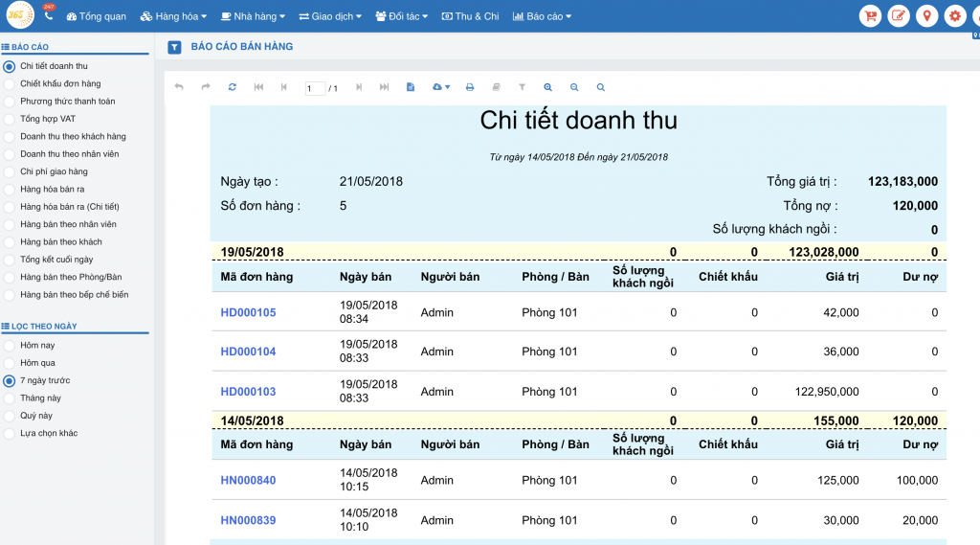The image size is (980, 545).
Task: Open order HD000104
Action: (x=248, y=352)
